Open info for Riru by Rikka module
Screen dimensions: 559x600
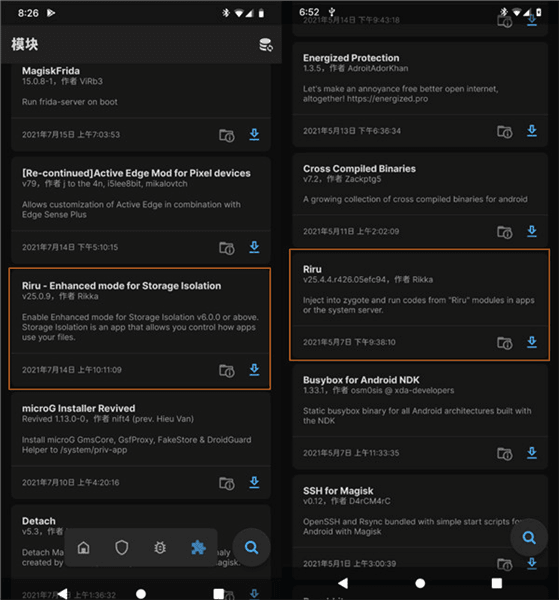[504, 343]
